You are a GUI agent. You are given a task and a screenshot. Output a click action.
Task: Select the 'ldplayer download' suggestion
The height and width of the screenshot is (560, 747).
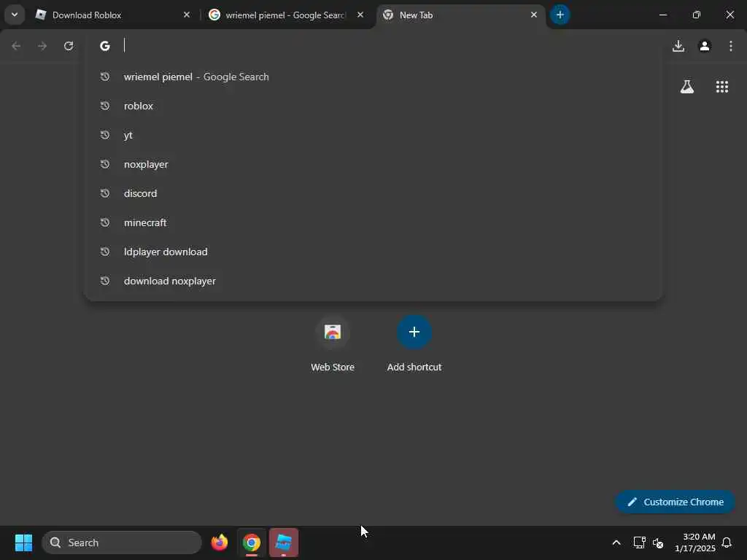tap(373, 252)
